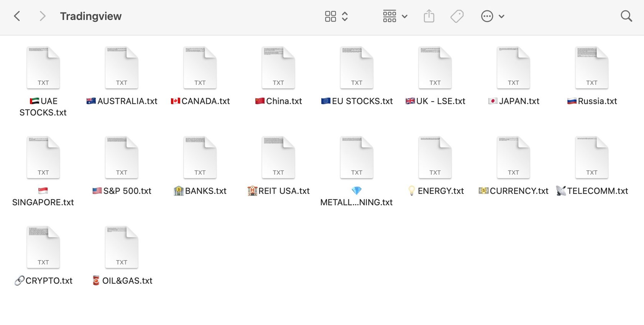Select the UAE STOCKS.txt file icon
The height and width of the screenshot is (325, 644).
click(43, 68)
